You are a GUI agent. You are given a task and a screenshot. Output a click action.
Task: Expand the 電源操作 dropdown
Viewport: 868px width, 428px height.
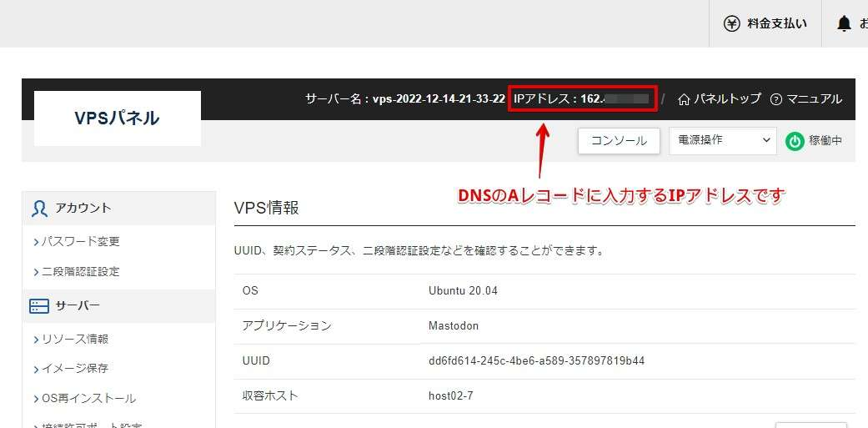722,141
